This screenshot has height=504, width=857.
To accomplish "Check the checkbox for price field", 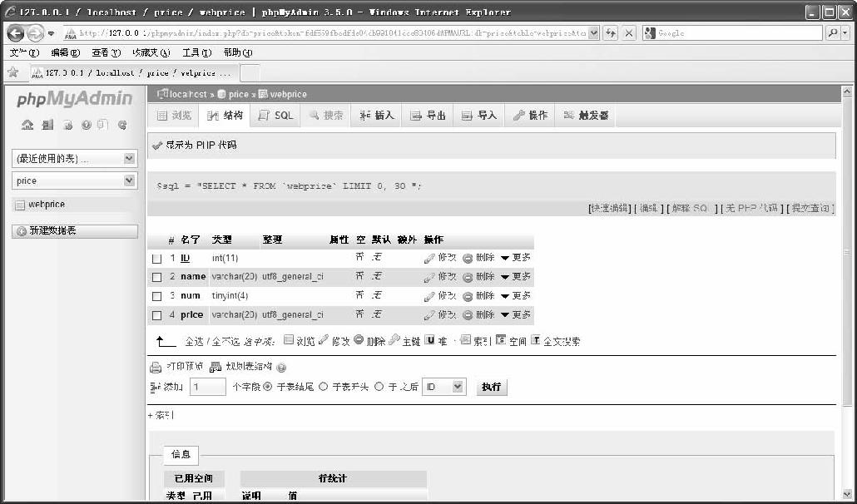I will (x=157, y=315).
